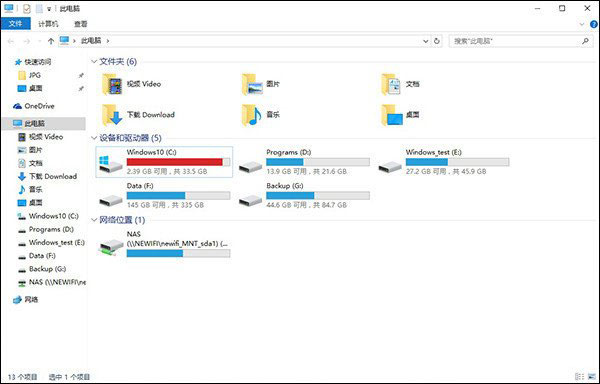600x384 pixels.
Task: Select Windows10 (C:) in the navigation pane
Action: coord(54,216)
